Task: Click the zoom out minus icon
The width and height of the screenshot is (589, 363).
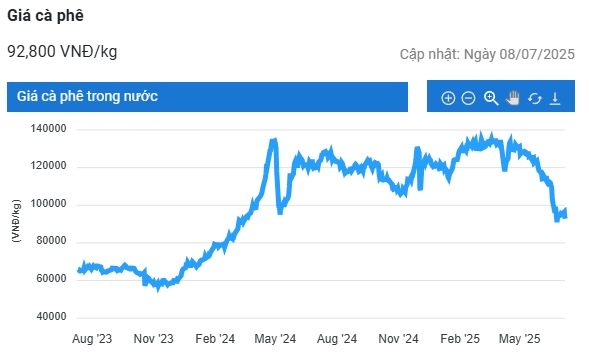Action: (x=468, y=98)
